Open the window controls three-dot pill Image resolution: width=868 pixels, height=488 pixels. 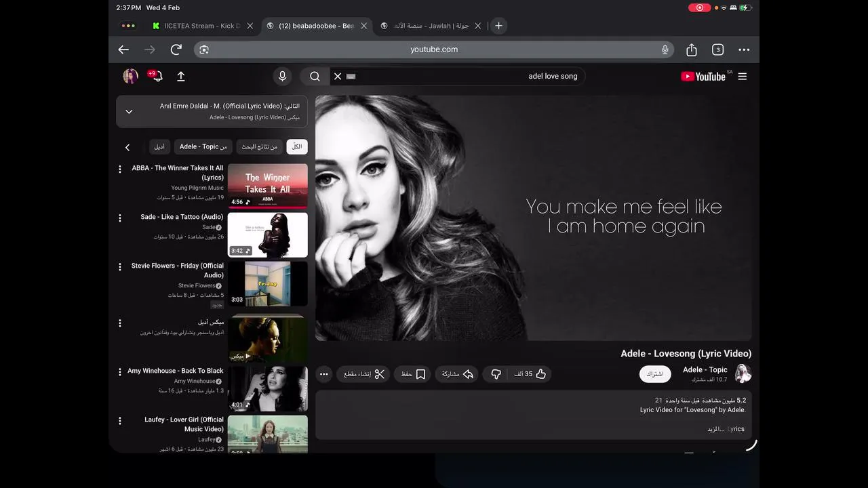(x=128, y=26)
